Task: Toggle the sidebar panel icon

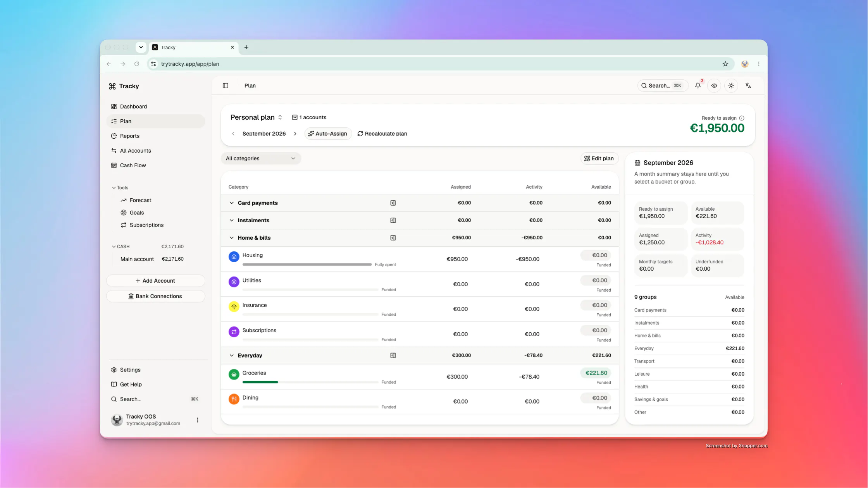Action: [226, 86]
